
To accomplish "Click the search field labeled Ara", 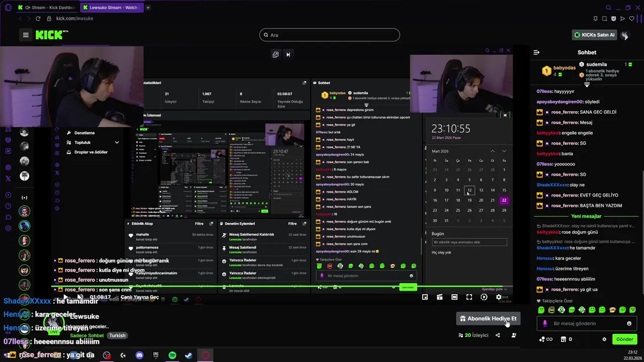I will point(330,35).
